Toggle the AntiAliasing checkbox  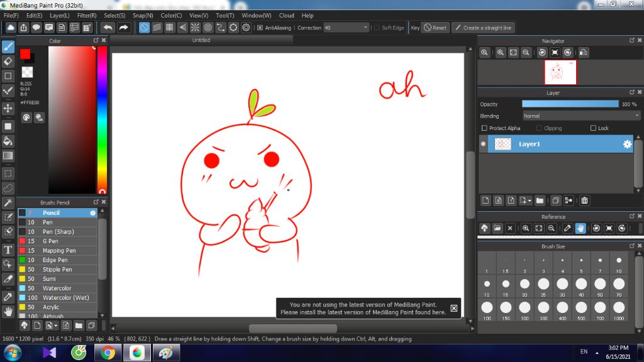click(x=260, y=28)
